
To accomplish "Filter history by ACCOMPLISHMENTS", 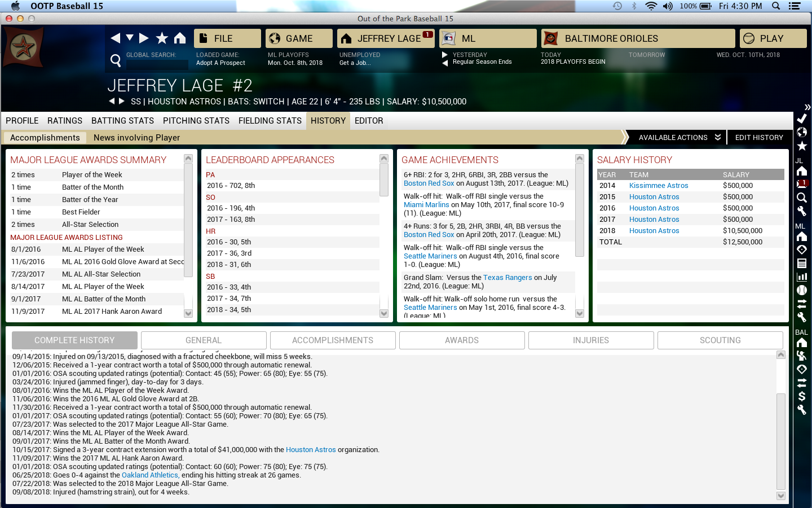I will (x=333, y=340).
